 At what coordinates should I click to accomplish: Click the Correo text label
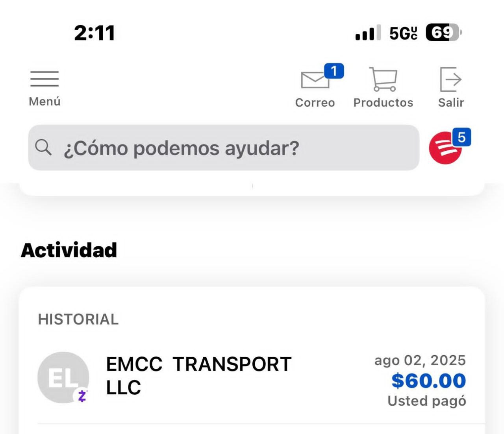point(315,103)
